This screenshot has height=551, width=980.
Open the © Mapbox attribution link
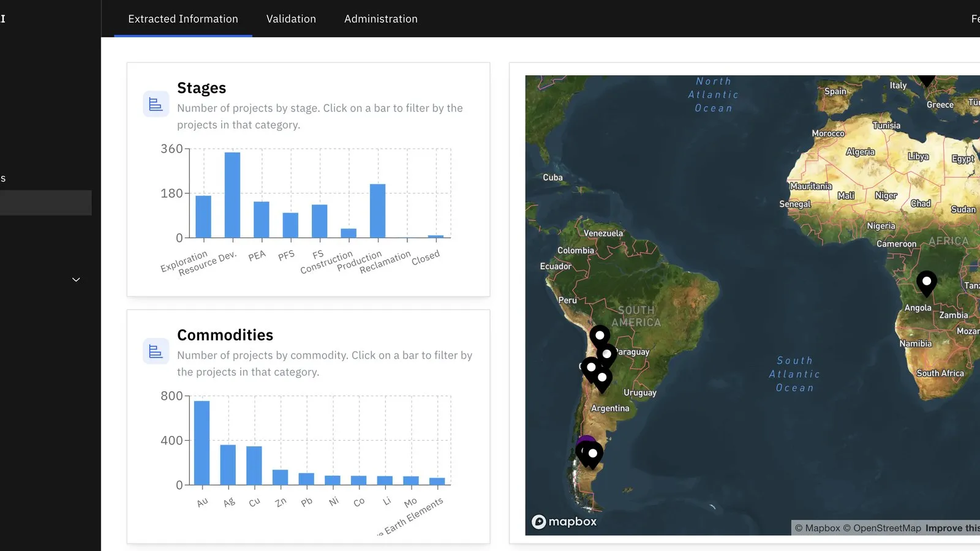817,528
